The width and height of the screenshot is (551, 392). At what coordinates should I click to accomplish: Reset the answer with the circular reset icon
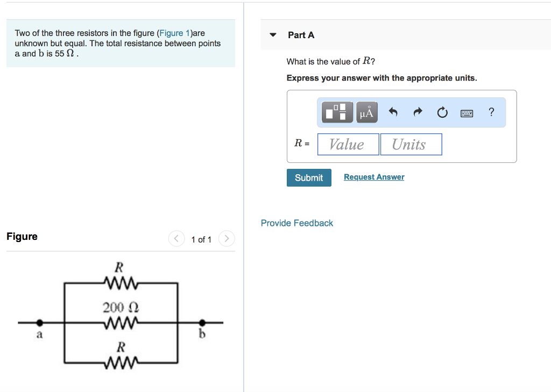click(x=442, y=112)
